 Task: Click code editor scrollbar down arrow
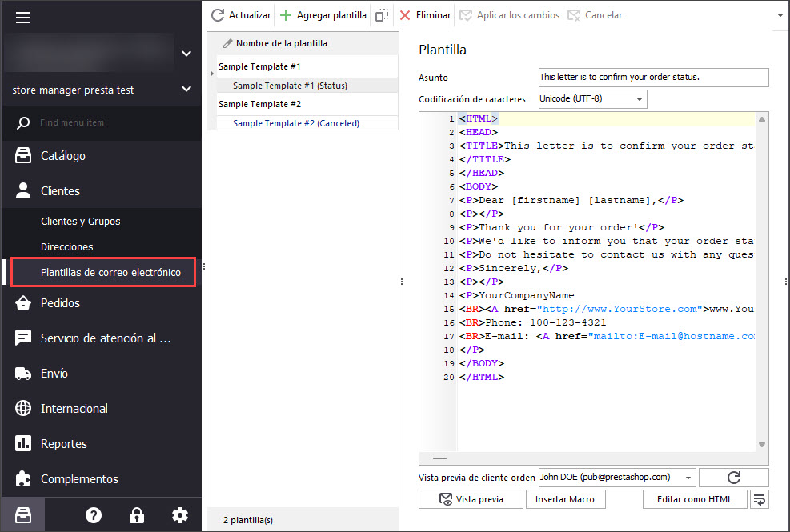[x=762, y=444]
